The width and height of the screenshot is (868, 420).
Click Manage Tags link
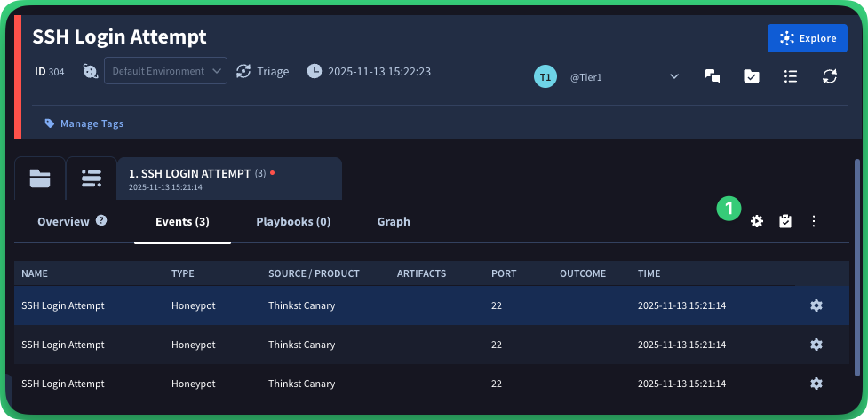click(92, 123)
